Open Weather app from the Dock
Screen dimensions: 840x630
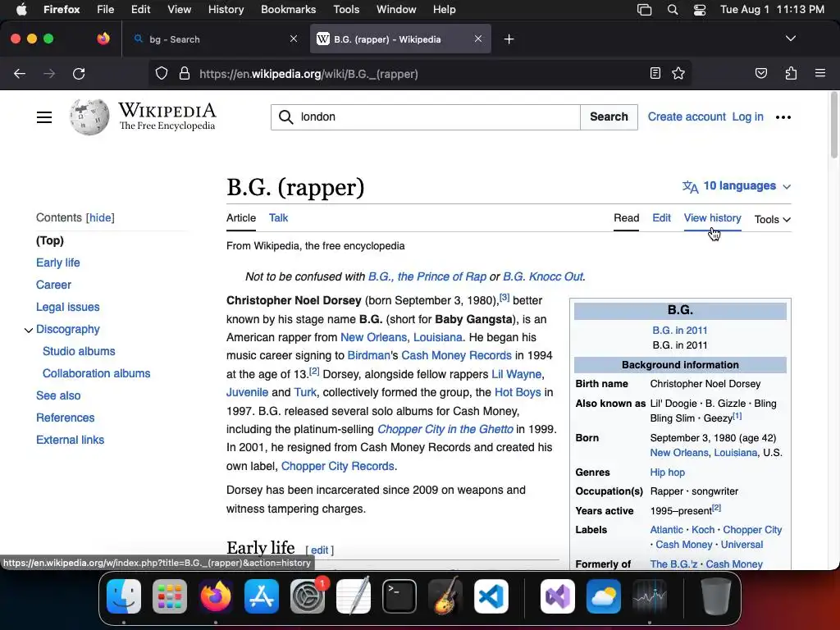(604, 596)
